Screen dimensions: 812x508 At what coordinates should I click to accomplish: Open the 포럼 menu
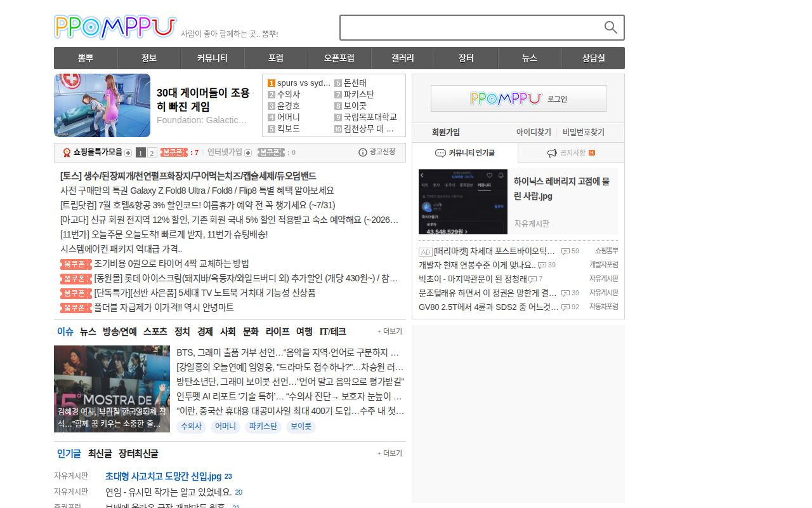click(276, 58)
